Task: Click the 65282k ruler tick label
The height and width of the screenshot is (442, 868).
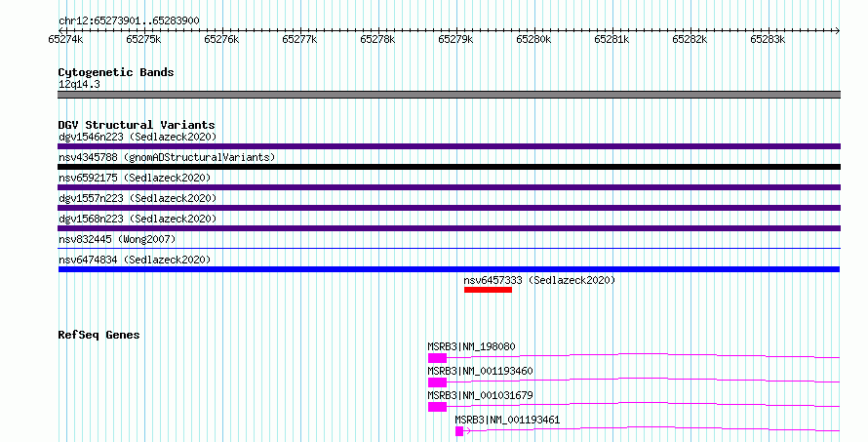Action: click(x=690, y=39)
